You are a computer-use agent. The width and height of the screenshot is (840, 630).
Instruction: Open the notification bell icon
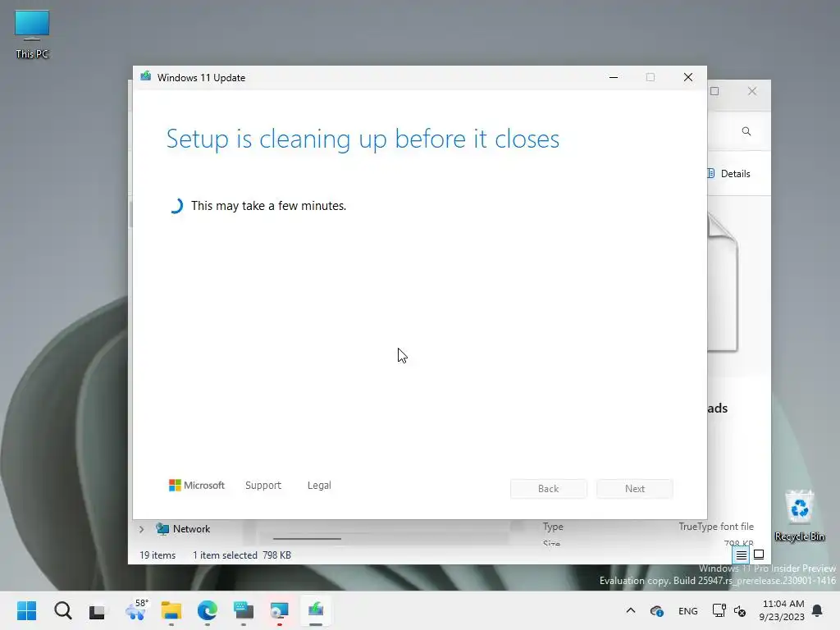coord(818,610)
